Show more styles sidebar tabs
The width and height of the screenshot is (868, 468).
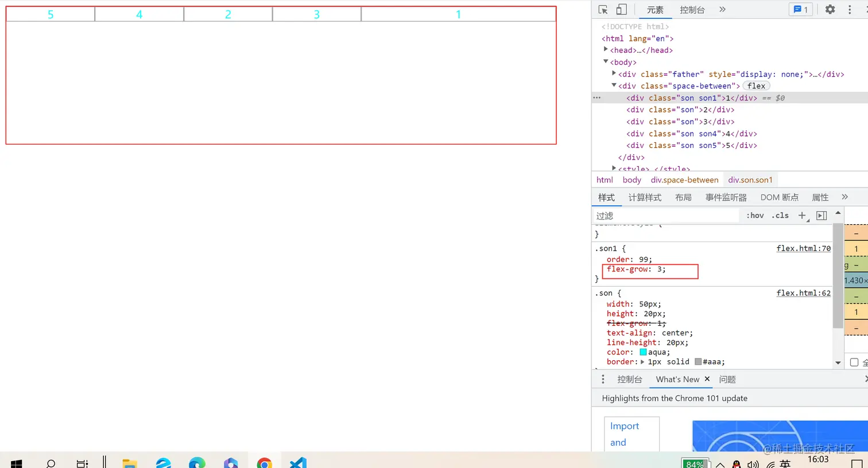pos(844,197)
